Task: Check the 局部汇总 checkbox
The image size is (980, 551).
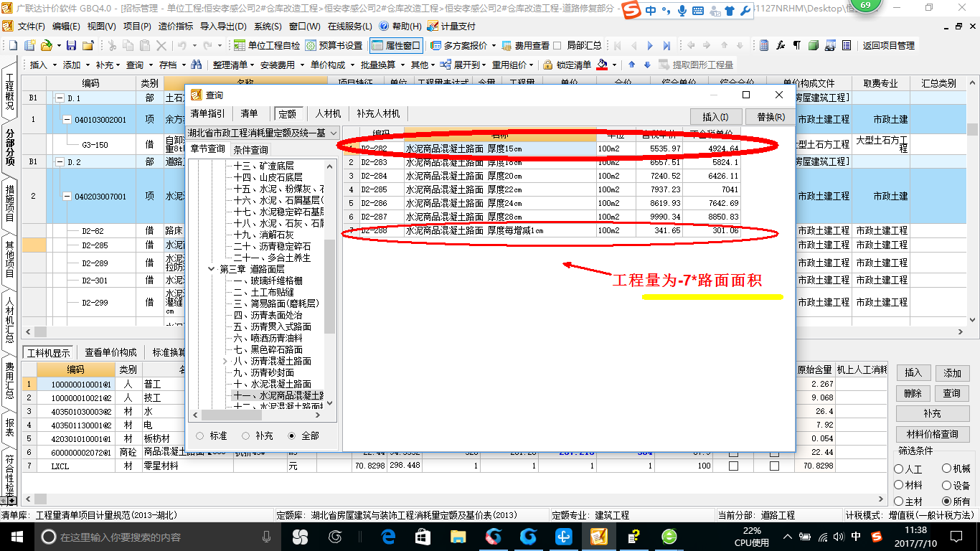Action: click(x=557, y=45)
